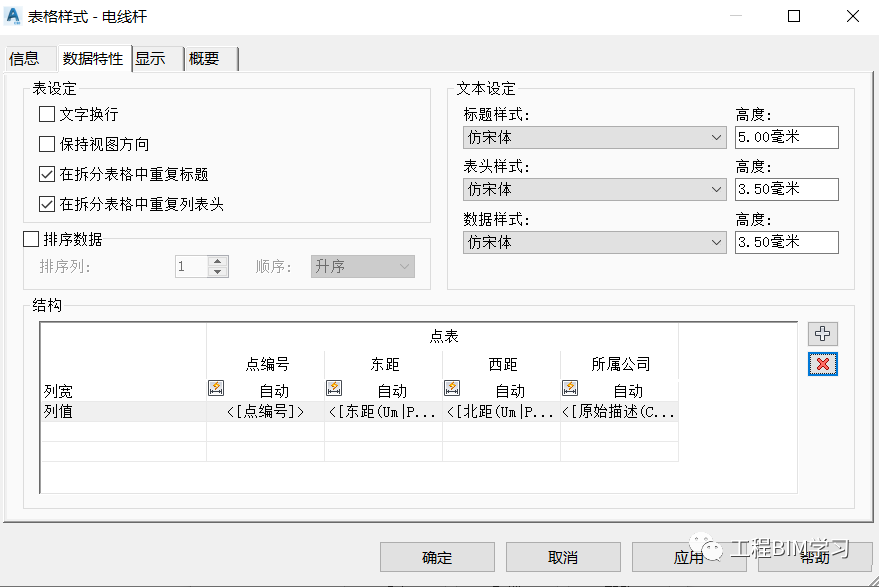Click the auto width icon under 点编号

[x=216, y=388]
